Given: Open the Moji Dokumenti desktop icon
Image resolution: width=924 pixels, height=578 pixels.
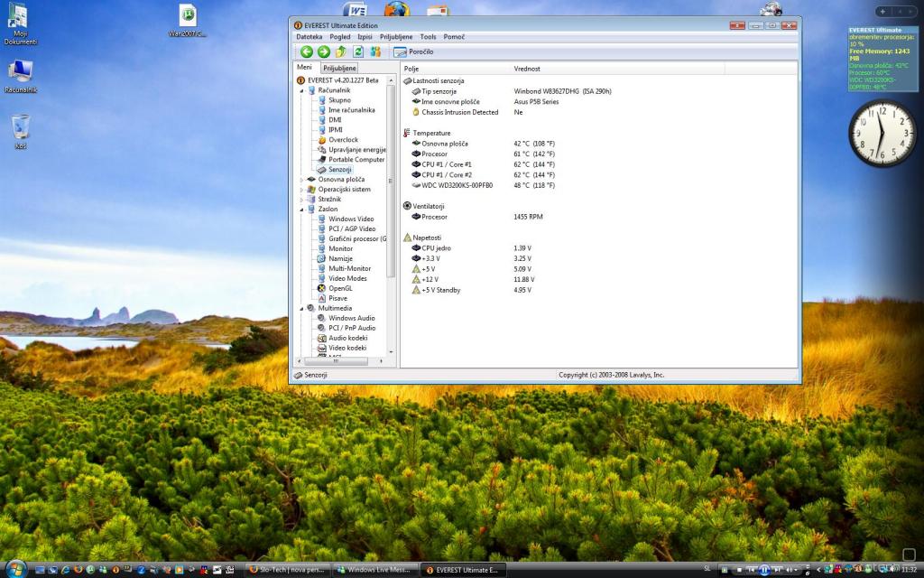Looking at the screenshot, I should click(x=20, y=24).
